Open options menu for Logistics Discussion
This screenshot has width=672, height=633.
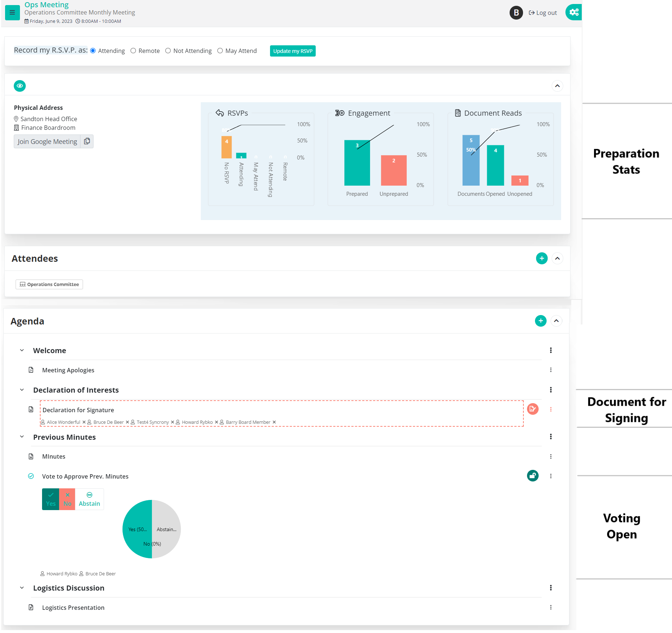pyautogui.click(x=551, y=588)
